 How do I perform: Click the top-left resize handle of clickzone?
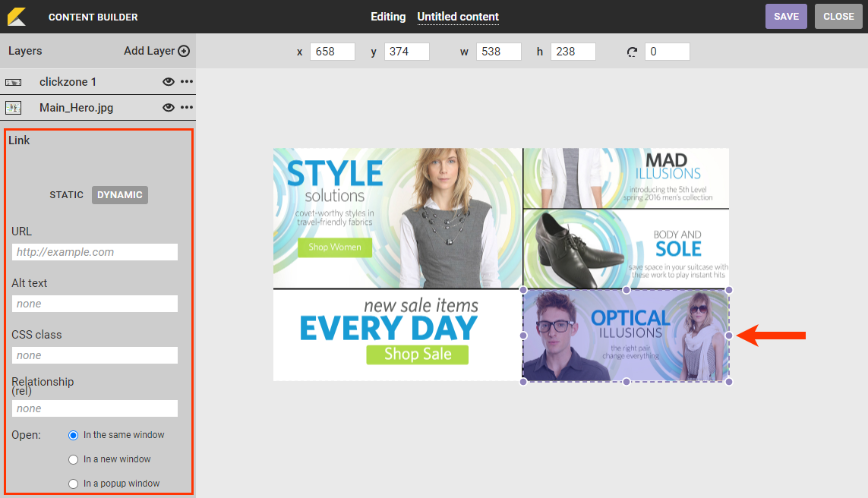pos(523,290)
